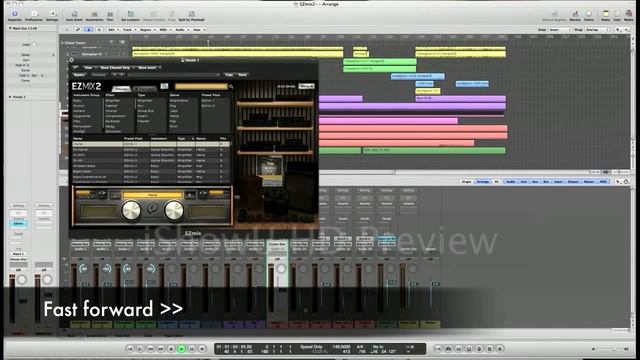Click the next preset arrow in EZmix panel
The image size is (640, 360).
(x=189, y=195)
